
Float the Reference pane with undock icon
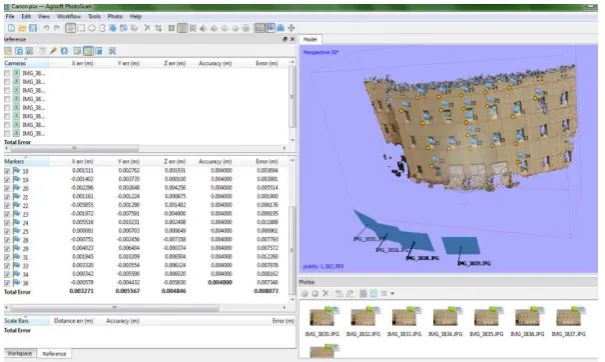tap(285, 39)
